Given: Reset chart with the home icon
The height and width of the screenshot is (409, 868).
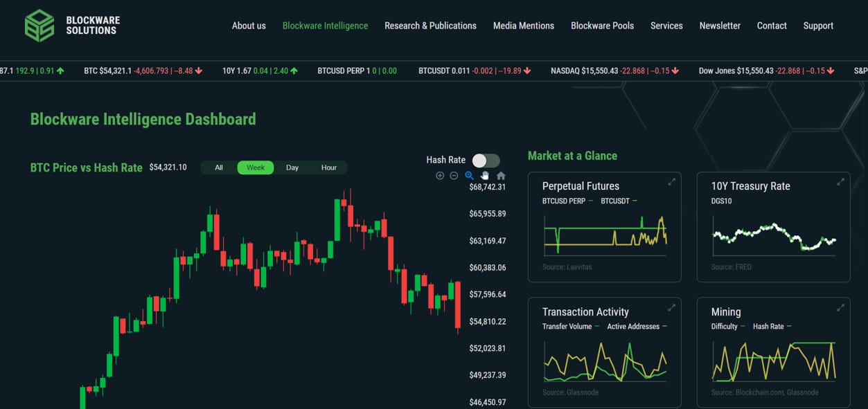Looking at the screenshot, I should tap(501, 176).
